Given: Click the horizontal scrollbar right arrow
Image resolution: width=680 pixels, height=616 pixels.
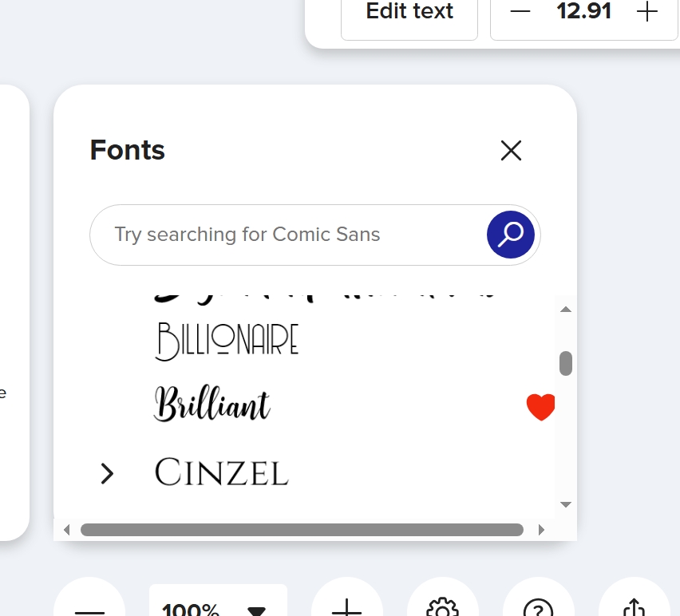Looking at the screenshot, I should tap(541, 530).
